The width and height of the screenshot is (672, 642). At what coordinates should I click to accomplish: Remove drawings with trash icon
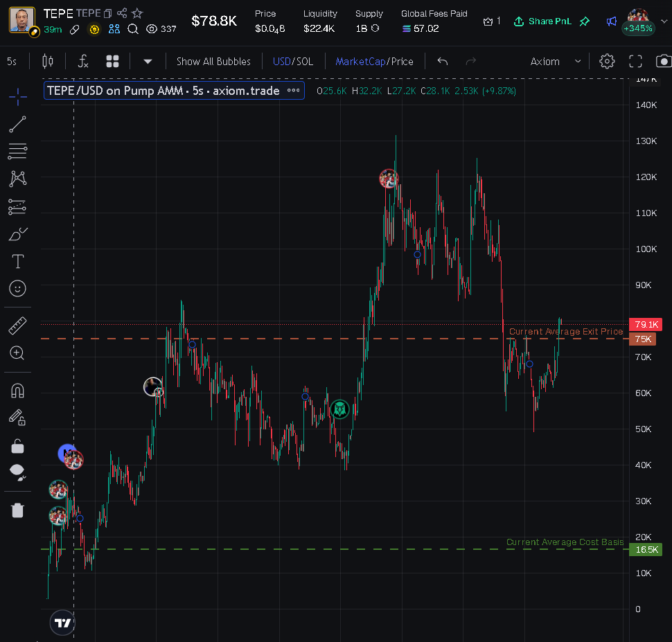point(17,510)
